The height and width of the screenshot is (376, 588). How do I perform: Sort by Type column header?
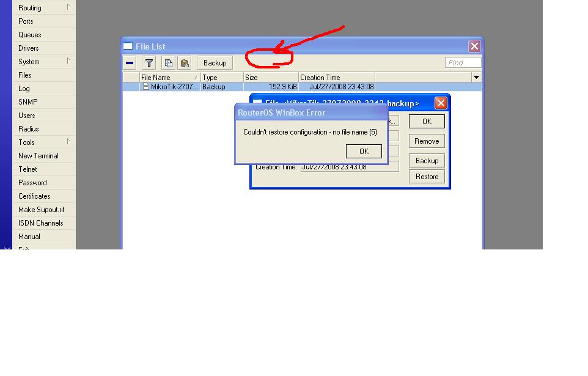click(x=222, y=77)
